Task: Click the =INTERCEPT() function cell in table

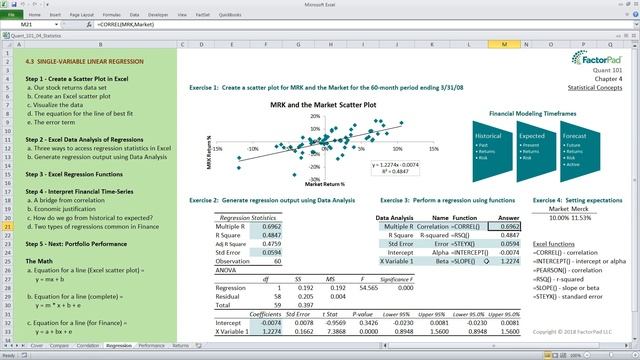Action: (468, 253)
